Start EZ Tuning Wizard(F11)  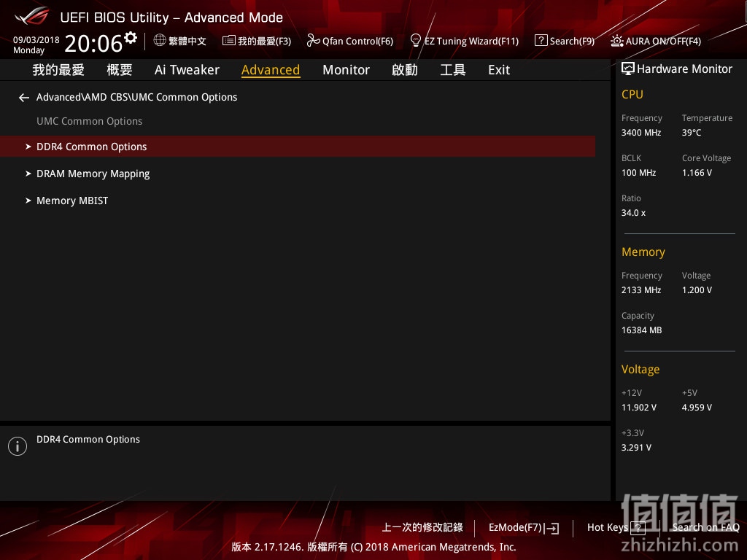[x=472, y=41]
